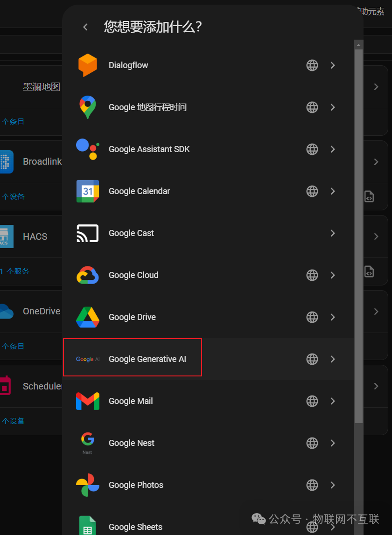Screen dimensions: 392x535
Task: Click the scrollbar up arrow
Action: point(358,45)
